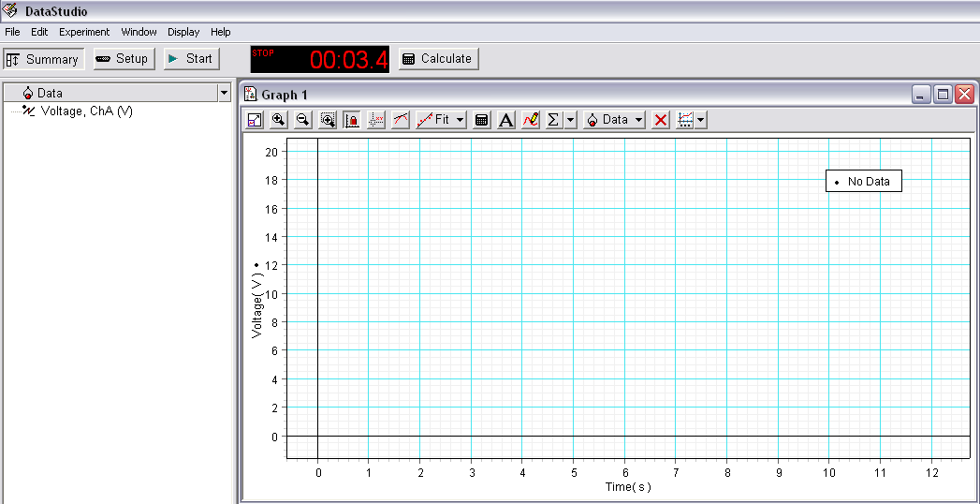Select the Zoom In tool
980x504 pixels.
(278, 119)
